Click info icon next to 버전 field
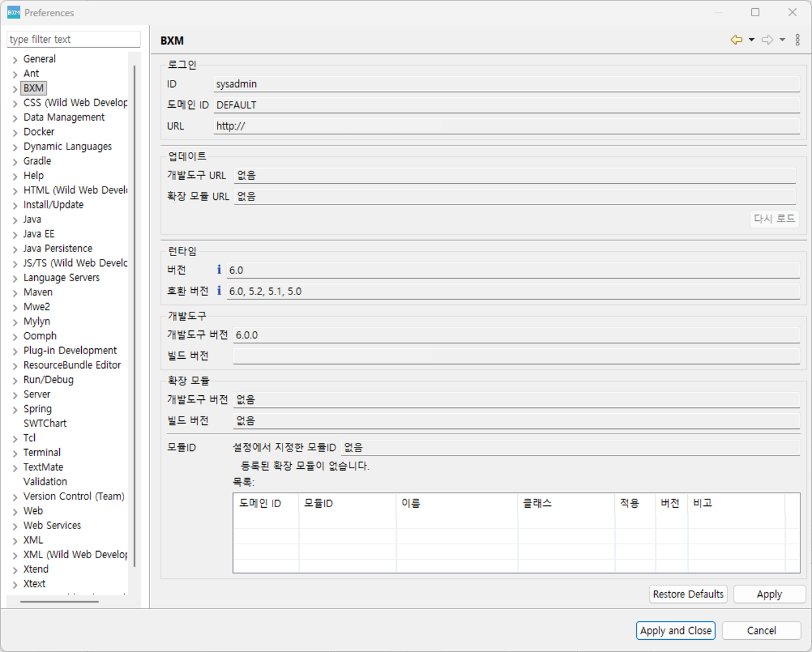 tap(219, 269)
